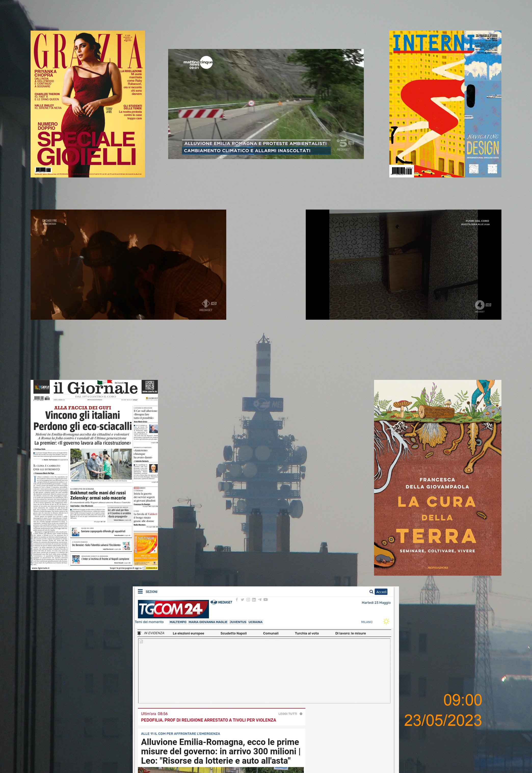
Task: Open the il Giornale front page
Action: coord(94,475)
